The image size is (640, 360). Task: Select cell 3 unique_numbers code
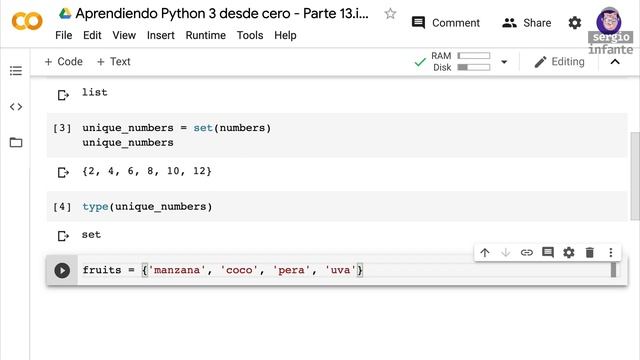pyautogui.click(x=177, y=135)
